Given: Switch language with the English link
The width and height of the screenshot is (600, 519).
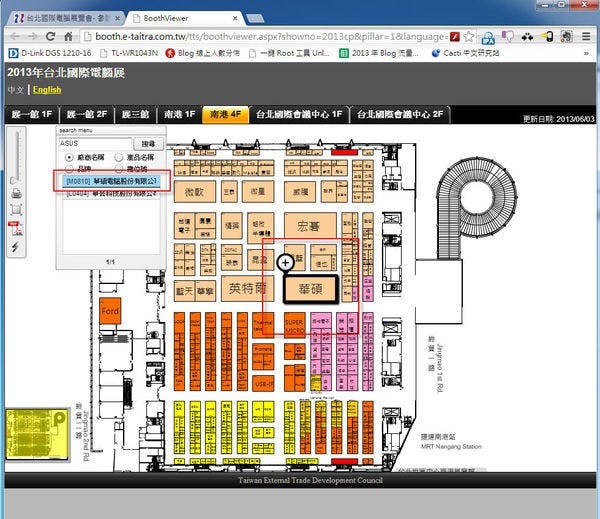Looking at the screenshot, I should point(47,90).
